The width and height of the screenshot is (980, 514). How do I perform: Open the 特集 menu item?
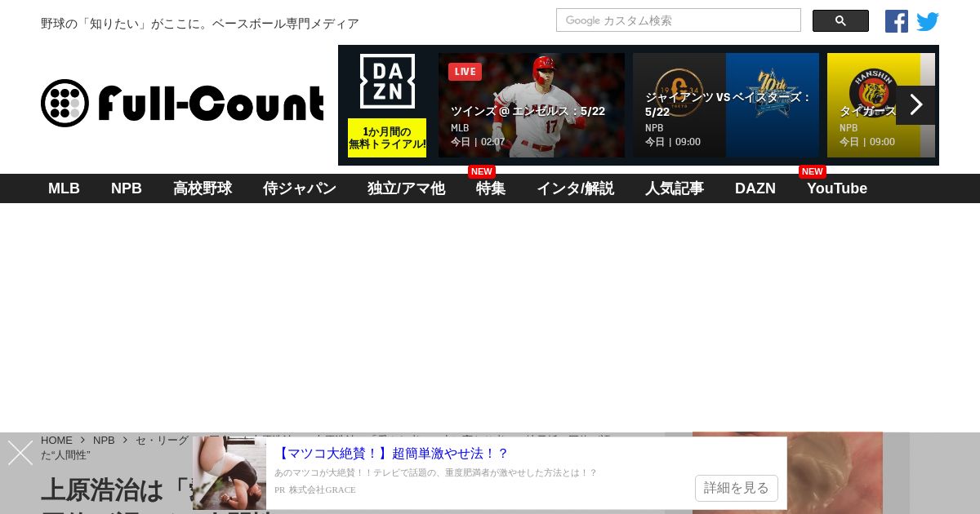(491, 188)
